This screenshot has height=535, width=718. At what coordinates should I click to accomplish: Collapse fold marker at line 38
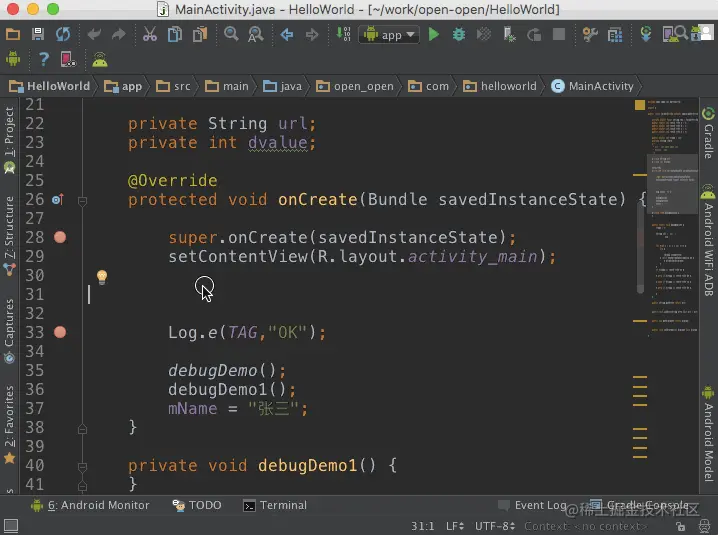(x=82, y=429)
